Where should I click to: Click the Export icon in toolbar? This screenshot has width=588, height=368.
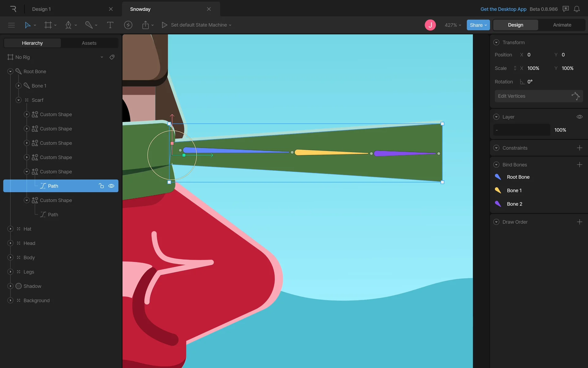coord(145,25)
